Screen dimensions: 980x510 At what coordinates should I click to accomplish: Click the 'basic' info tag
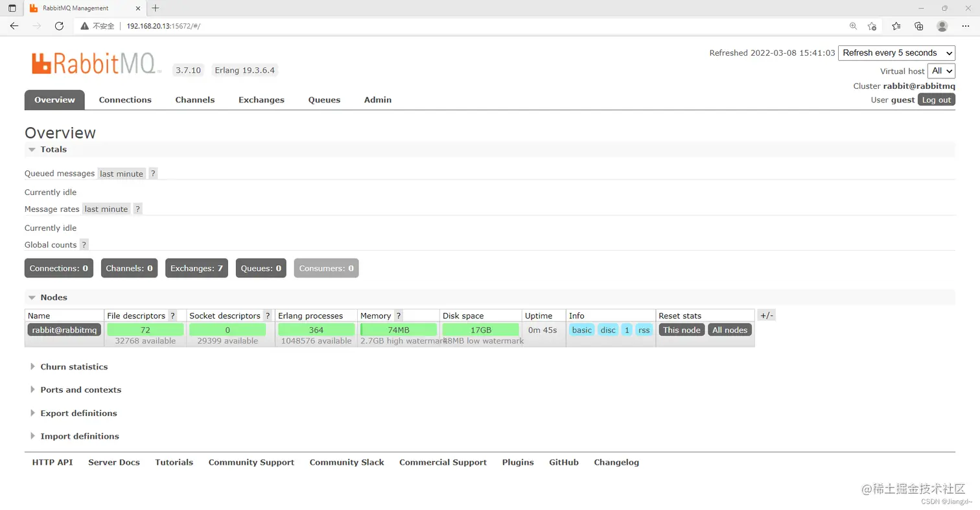point(582,330)
